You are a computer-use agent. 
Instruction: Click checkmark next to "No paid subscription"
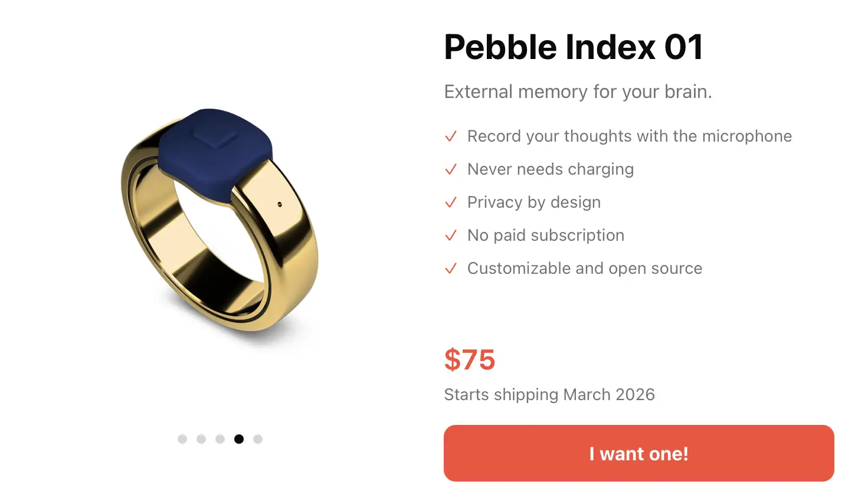pos(451,235)
